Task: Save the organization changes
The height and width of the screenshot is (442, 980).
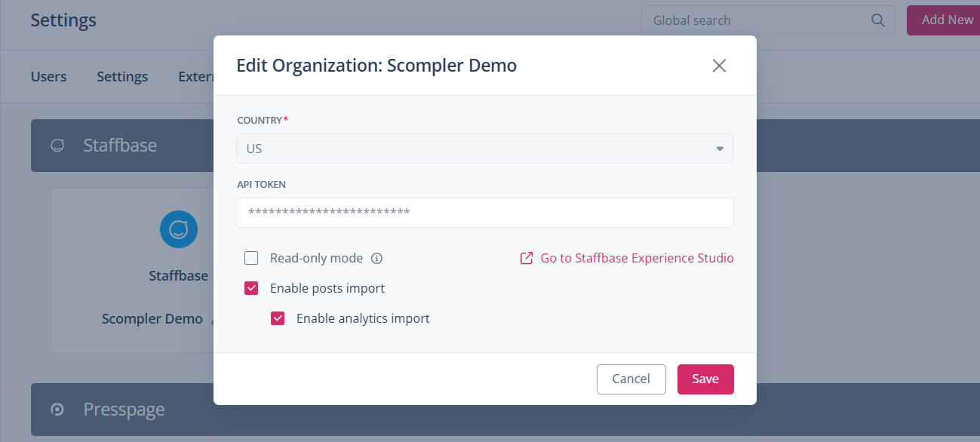Action: coord(705,379)
